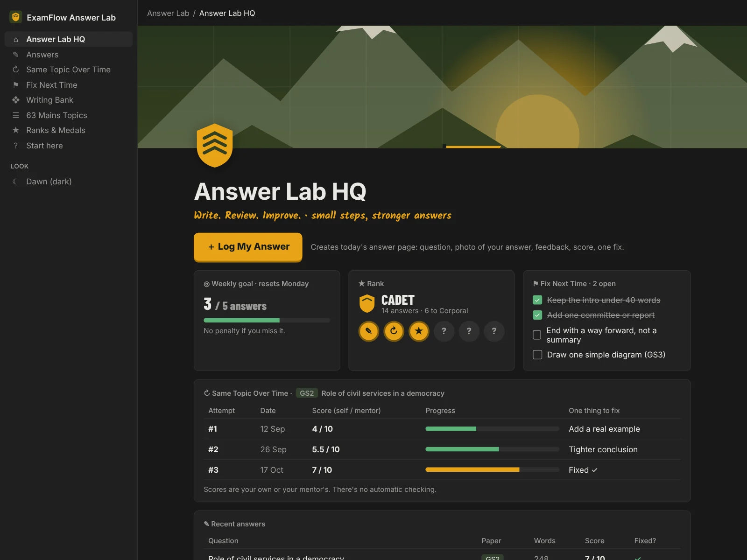Screen dimensions: 747x560
Task: Click the mountain sunrise cover image
Action: (x=442, y=87)
